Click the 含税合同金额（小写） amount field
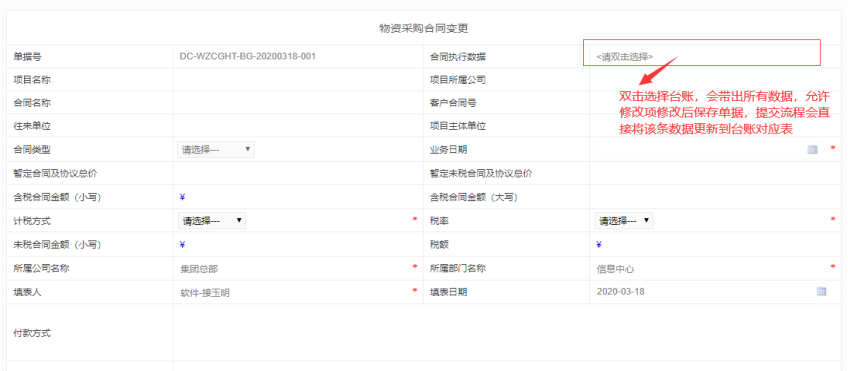The width and height of the screenshot is (848, 371). tap(297, 197)
